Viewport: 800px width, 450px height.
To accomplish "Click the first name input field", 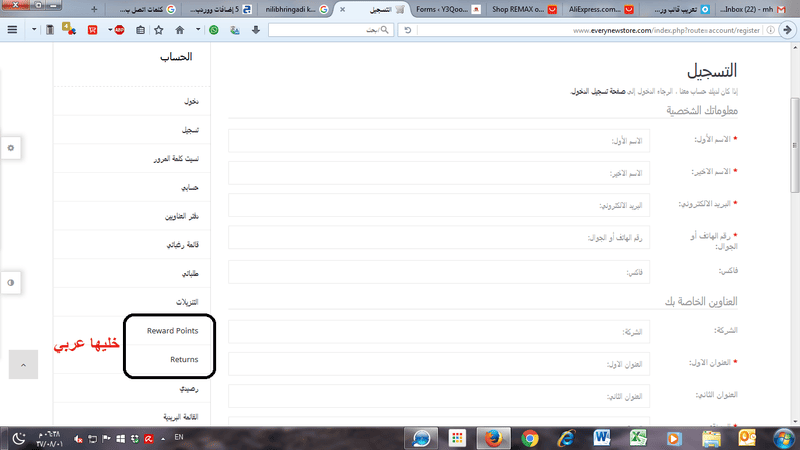I will point(439,141).
